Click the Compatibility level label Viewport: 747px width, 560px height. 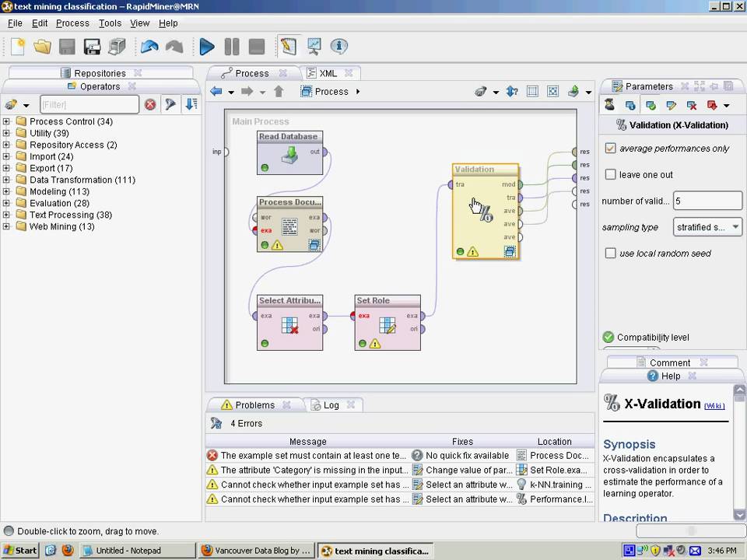(x=653, y=337)
